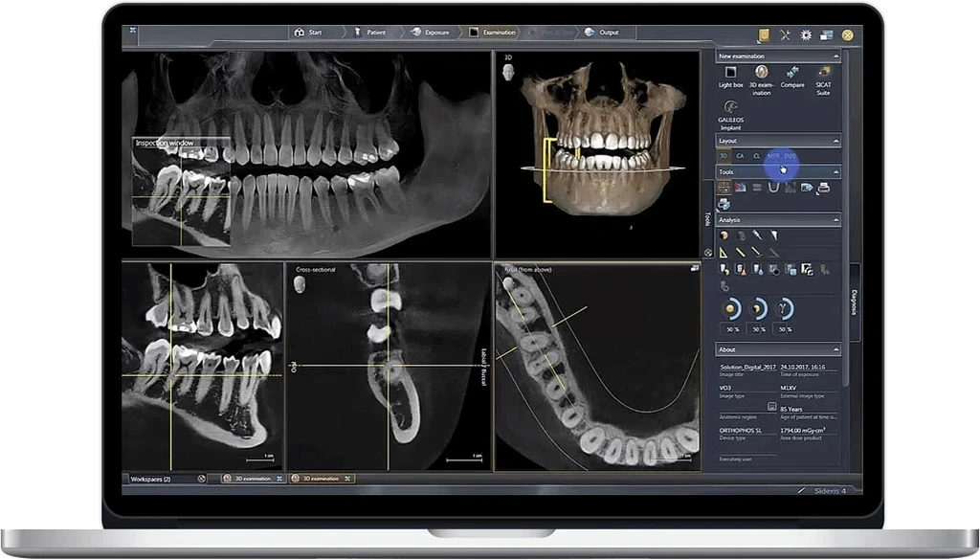Viewport: 980px width, 560px height.
Task: Collapse the New examination panel
Action: tap(835, 56)
